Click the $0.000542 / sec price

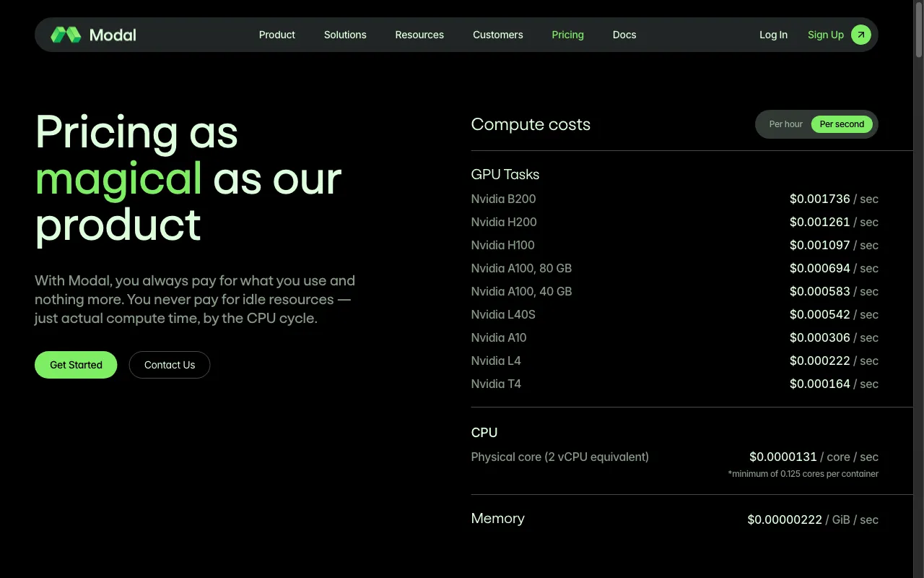tap(834, 314)
